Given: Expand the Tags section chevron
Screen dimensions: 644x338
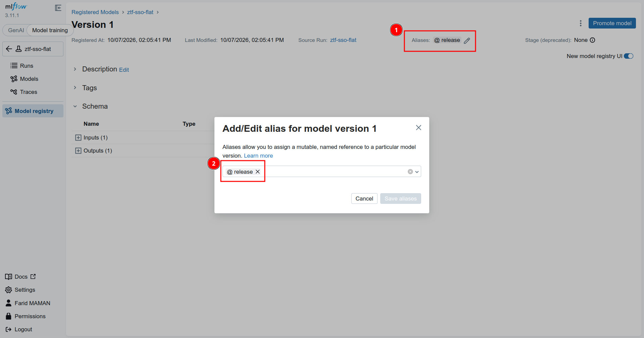Looking at the screenshot, I should (x=75, y=88).
